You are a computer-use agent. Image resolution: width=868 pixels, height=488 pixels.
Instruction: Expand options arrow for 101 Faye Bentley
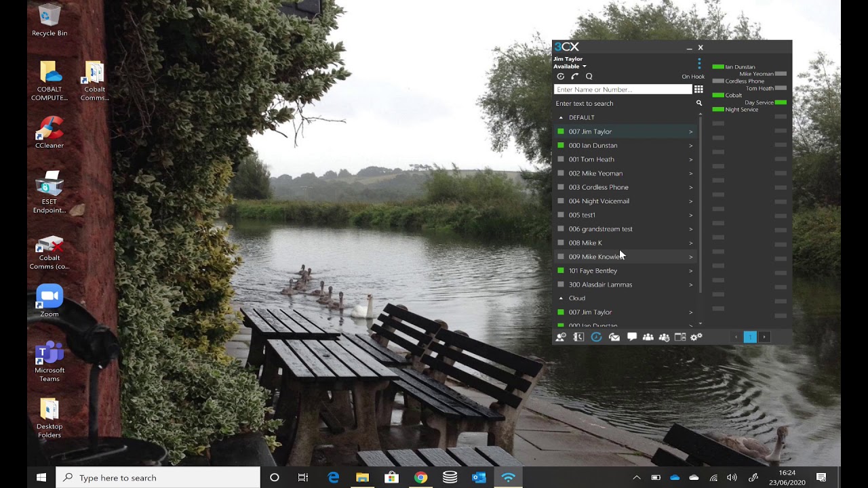tap(691, 270)
